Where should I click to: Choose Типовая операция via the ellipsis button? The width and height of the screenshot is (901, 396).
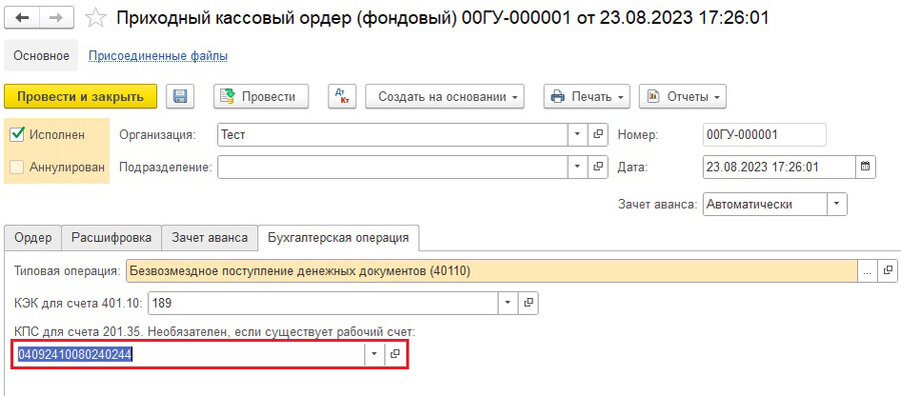tap(868, 271)
